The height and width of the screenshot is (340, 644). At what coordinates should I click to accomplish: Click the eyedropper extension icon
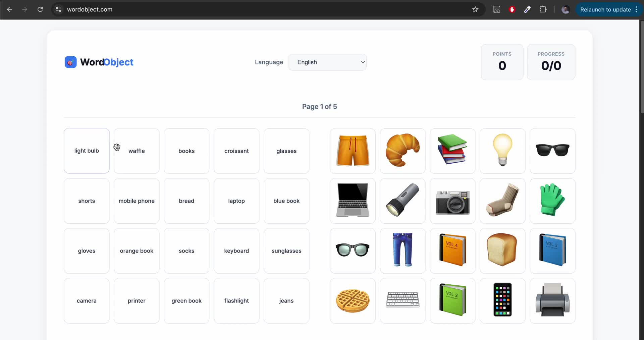coord(527,9)
